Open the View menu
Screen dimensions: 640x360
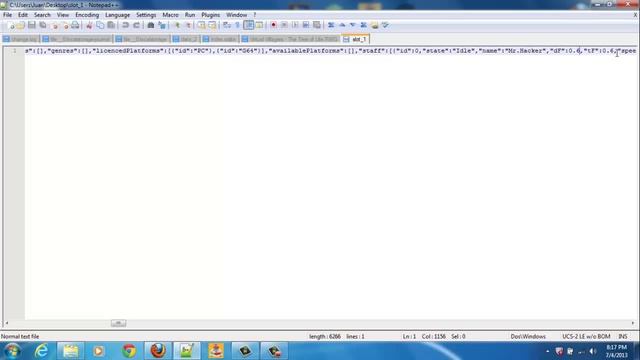pos(62,15)
